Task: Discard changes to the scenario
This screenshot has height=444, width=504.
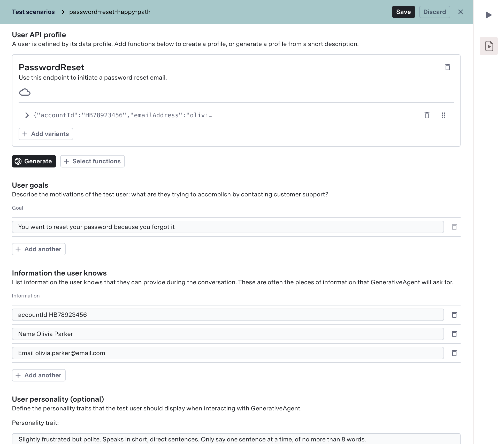Action: pos(434,12)
